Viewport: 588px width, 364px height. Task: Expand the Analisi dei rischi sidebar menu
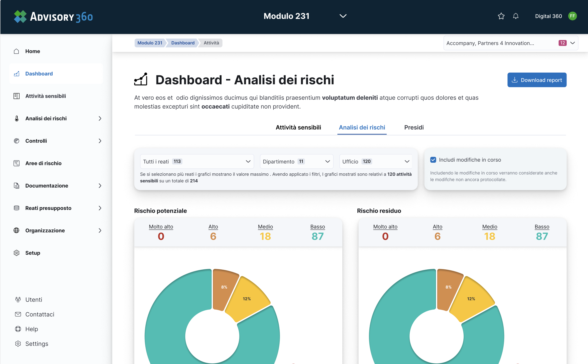click(x=100, y=119)
